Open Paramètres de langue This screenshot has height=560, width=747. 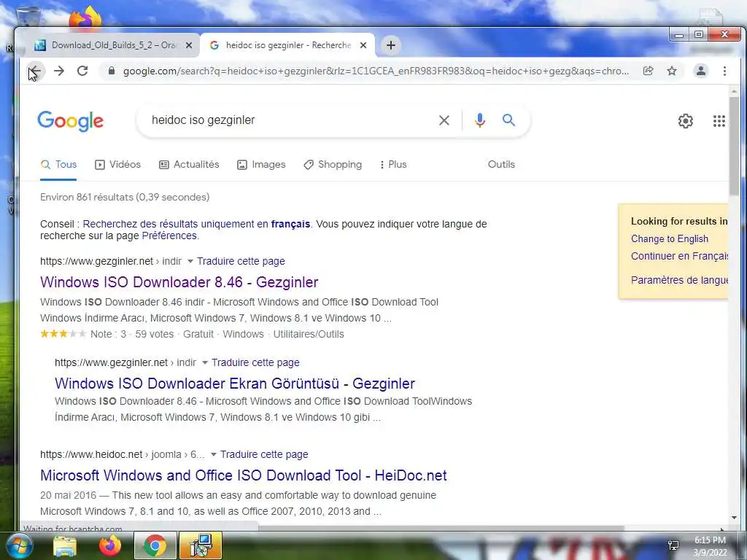pyautogui.click(x=679, y=280)
